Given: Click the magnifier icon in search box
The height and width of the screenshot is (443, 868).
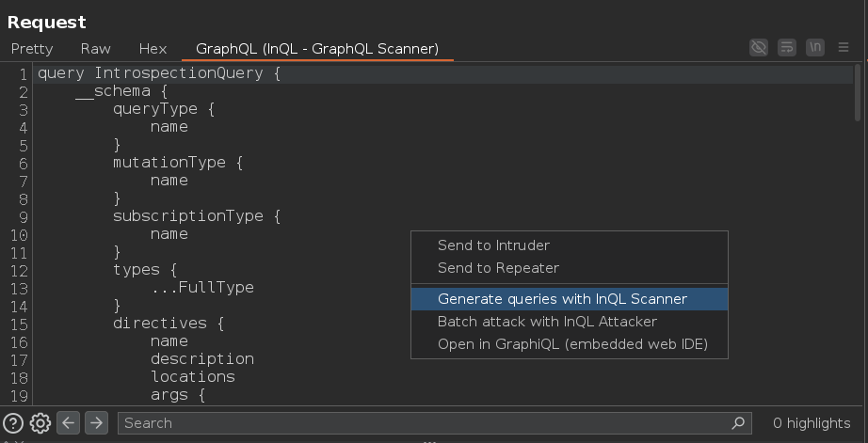Looking at the screenshot, I should pos(738,423).
